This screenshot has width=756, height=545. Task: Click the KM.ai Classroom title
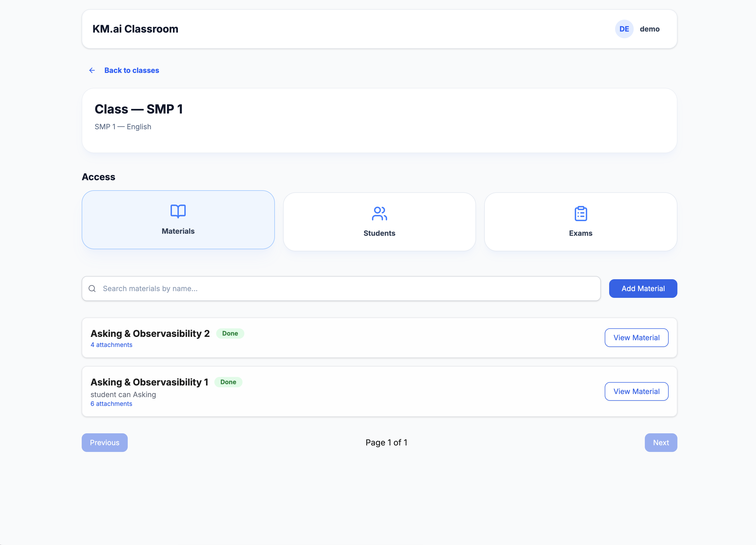point(135,29)
